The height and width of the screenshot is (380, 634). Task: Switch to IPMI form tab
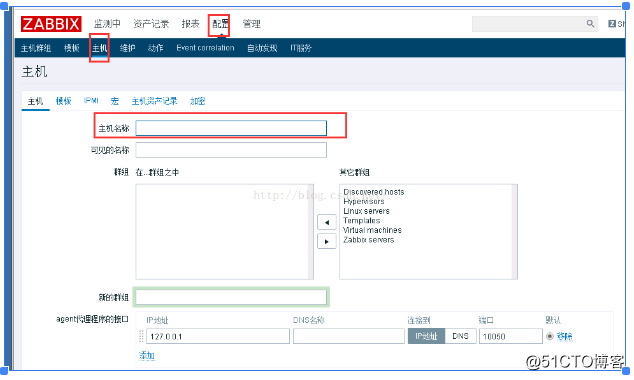91,101
